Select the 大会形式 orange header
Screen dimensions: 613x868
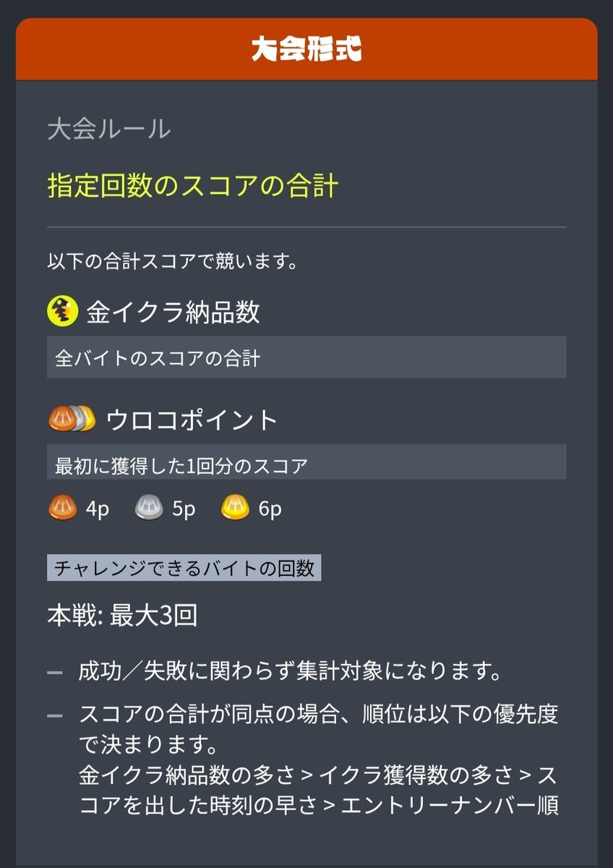point(306,49)
